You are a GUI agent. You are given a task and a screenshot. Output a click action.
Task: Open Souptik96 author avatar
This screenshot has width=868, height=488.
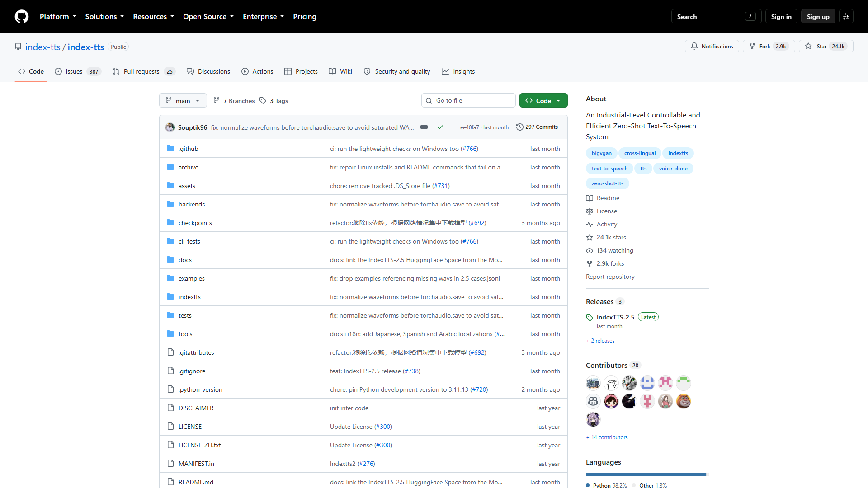[170, 127]
